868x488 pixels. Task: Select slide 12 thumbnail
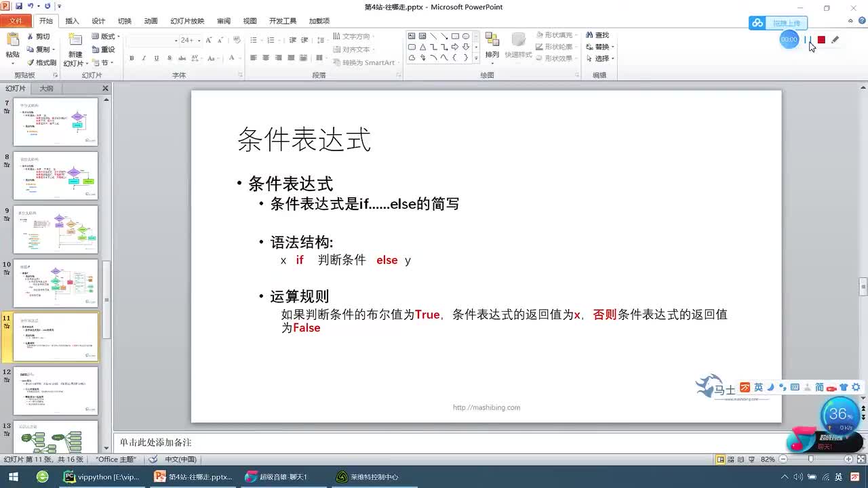click(56, 390)
